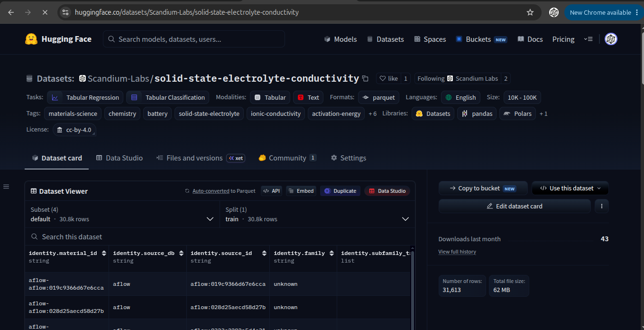Open the Community tab
The width and height of the screenshot is (644, 330).
pos(288,158)
